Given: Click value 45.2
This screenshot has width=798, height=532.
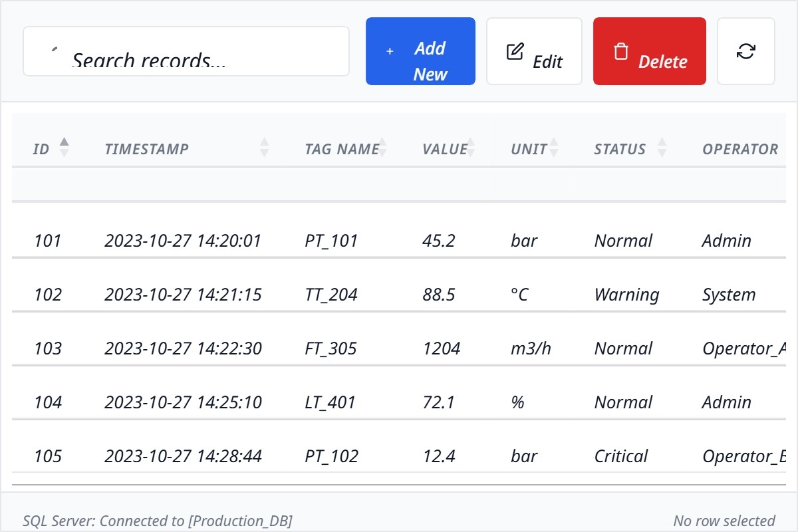Looking at the screenshot, I should click(x=439, y=240).
